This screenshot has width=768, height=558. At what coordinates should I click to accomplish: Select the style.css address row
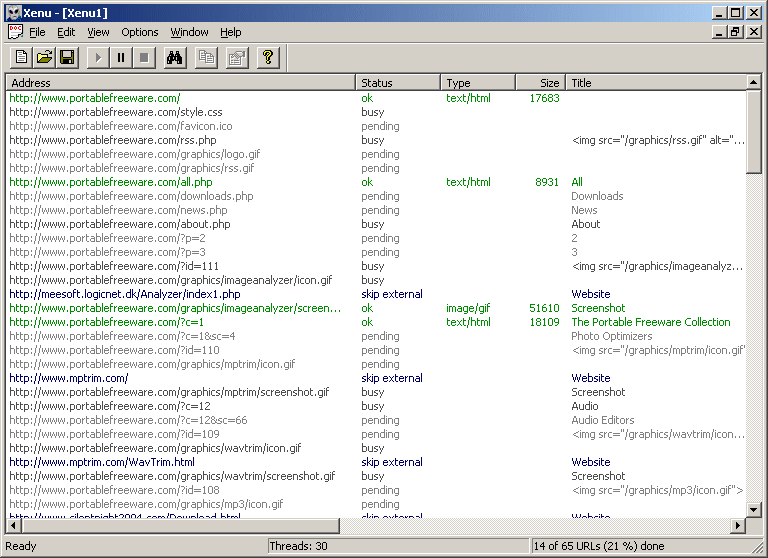pos(376,112)
